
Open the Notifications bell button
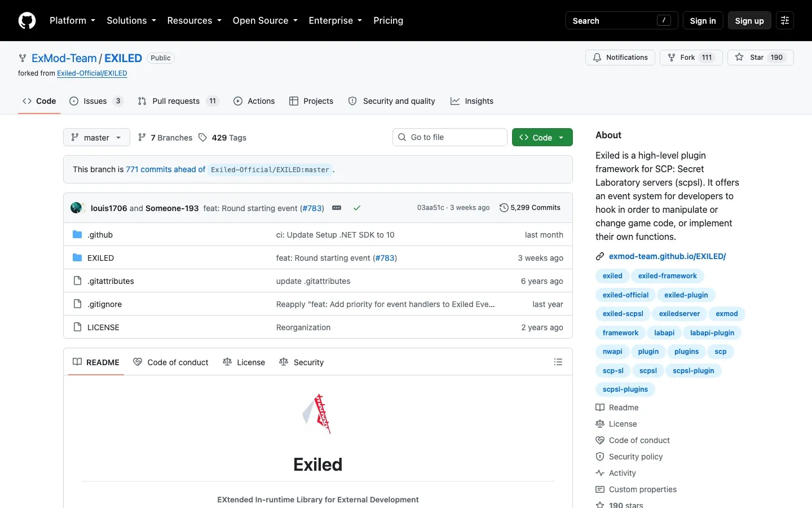point(620,58)
